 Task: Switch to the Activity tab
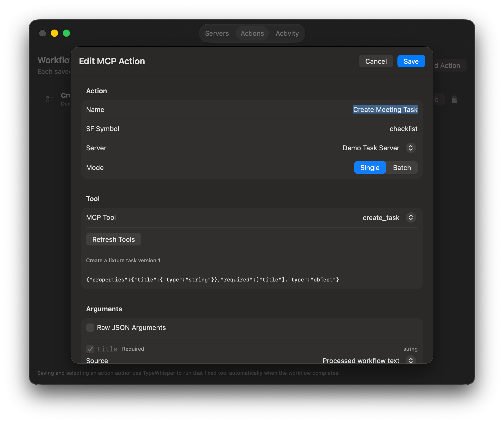[x=287, y=33]
